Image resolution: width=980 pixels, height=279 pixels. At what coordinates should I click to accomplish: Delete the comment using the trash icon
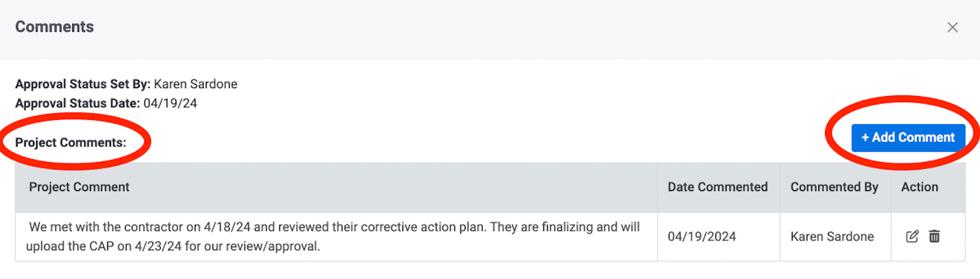coord(935,236)
